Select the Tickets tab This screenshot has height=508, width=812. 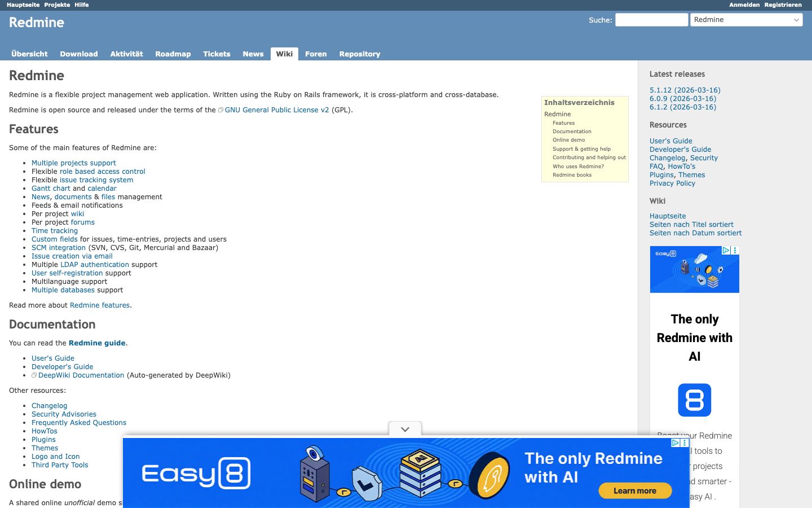point(217,54)
